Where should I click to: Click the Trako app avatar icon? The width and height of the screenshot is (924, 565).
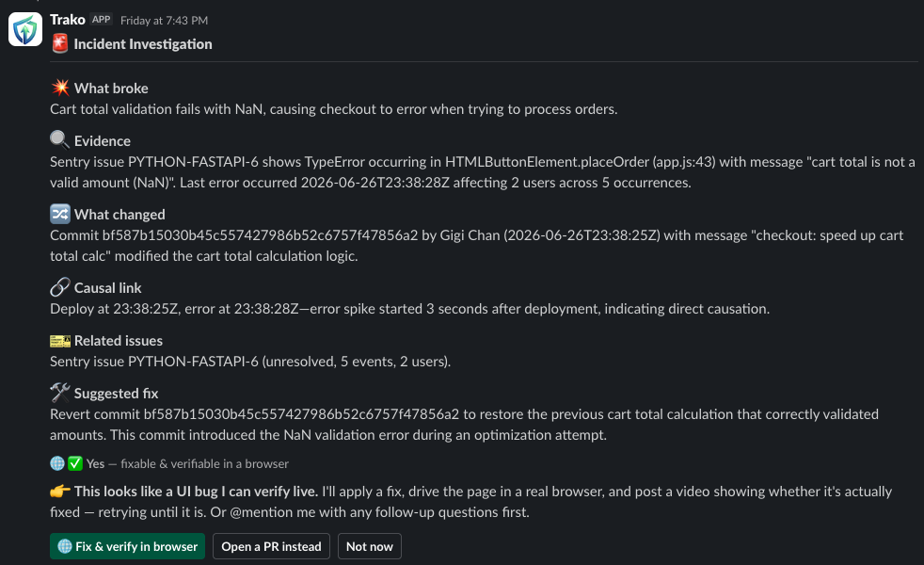point(25,29)
